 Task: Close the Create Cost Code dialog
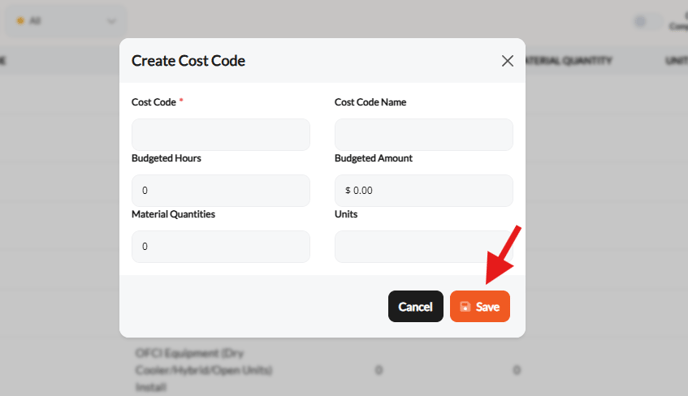[x=507, y=61]
